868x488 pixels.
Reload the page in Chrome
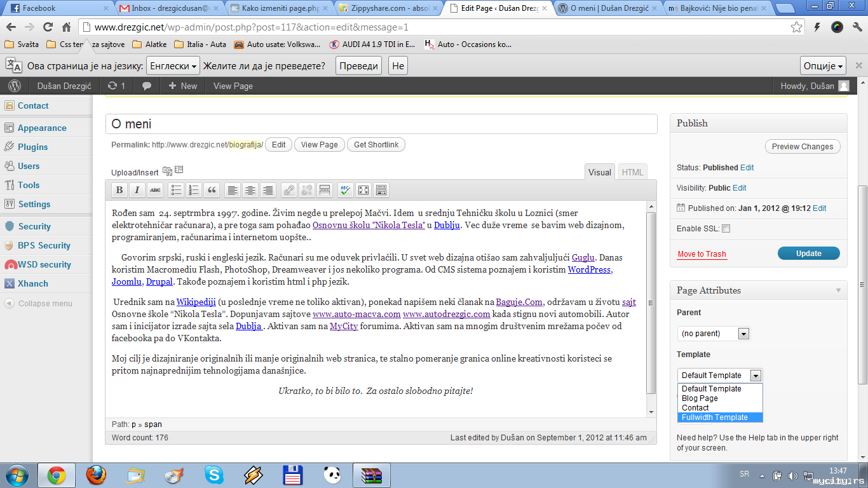pyautogui.click(x=48, y=27)
